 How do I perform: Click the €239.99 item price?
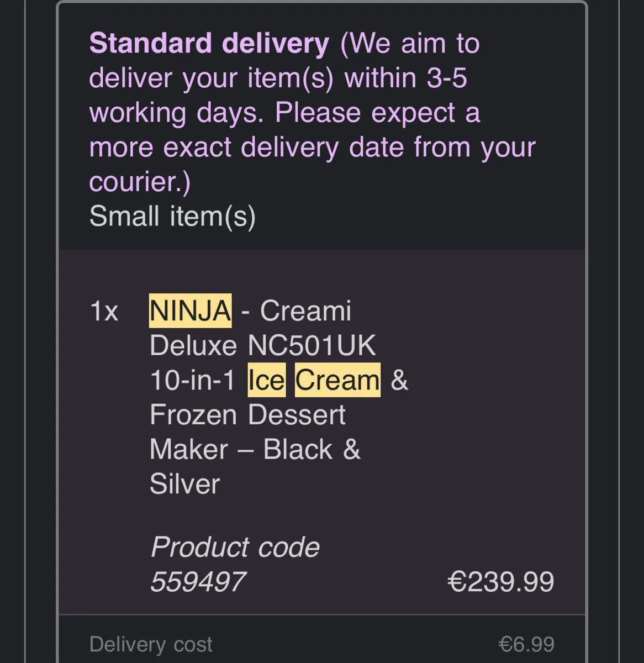(500, 582)
